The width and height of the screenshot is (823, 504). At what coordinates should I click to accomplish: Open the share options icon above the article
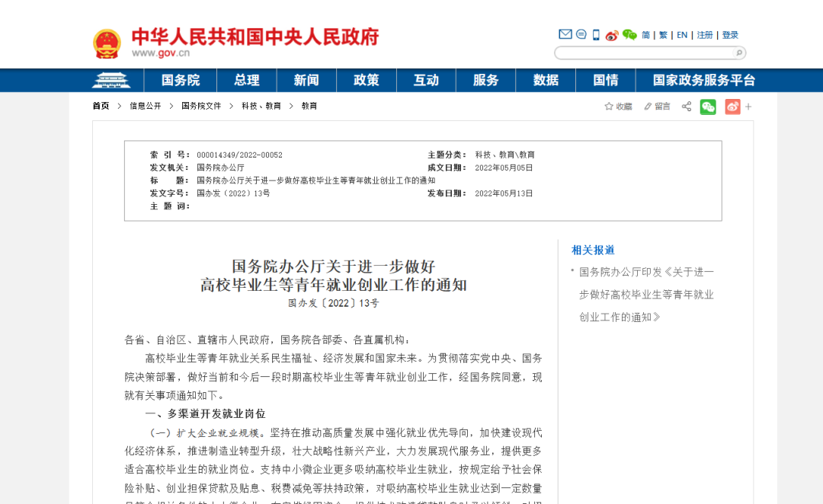click(686, 107)
